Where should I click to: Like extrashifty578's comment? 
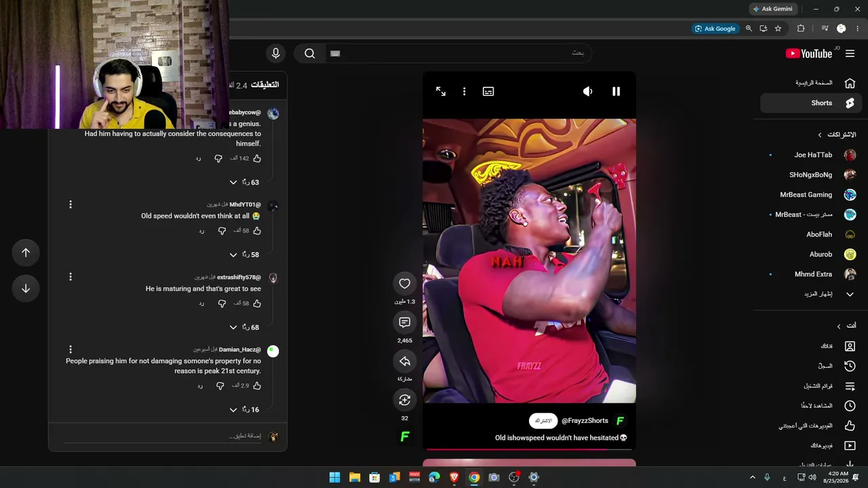(256, 304)
